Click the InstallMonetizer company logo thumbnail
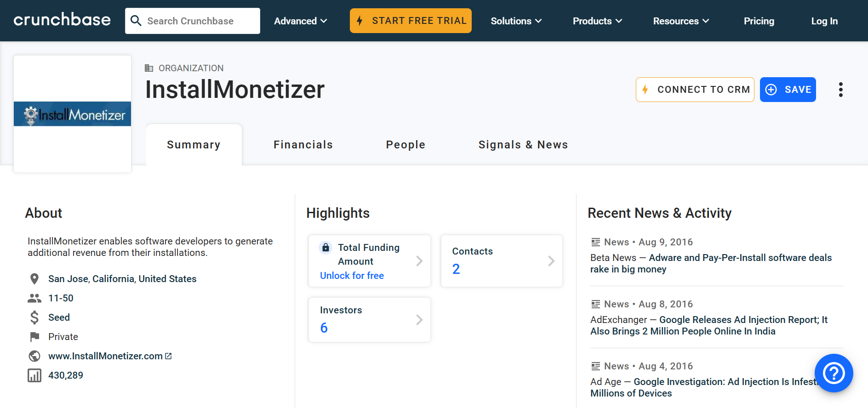Viewport: 868px width, 408px height. tap(73, 114)
